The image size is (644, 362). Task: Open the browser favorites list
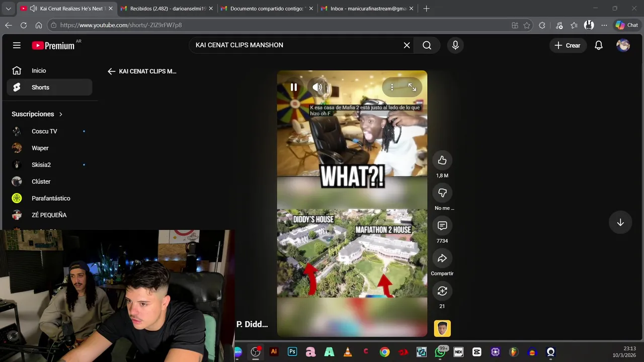[574, 25]
